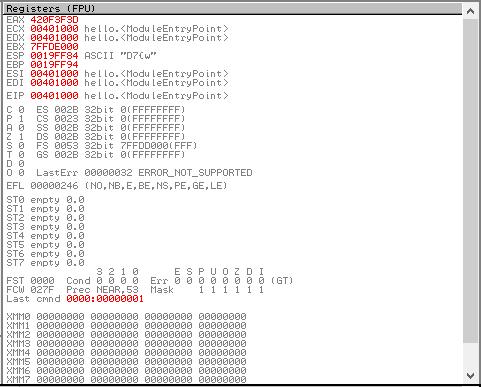Click the ASCII "D7(w" comment beside ESP

(120, 56)
